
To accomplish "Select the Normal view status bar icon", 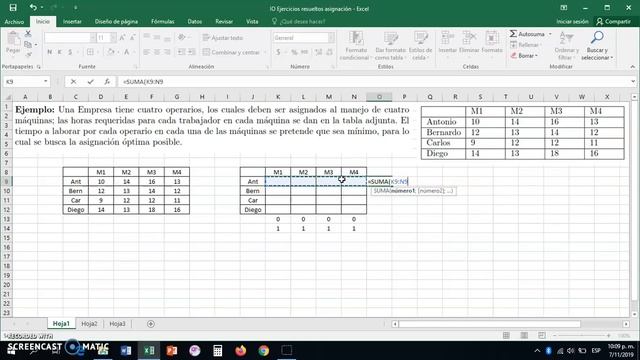I will (x=506, y=335).
